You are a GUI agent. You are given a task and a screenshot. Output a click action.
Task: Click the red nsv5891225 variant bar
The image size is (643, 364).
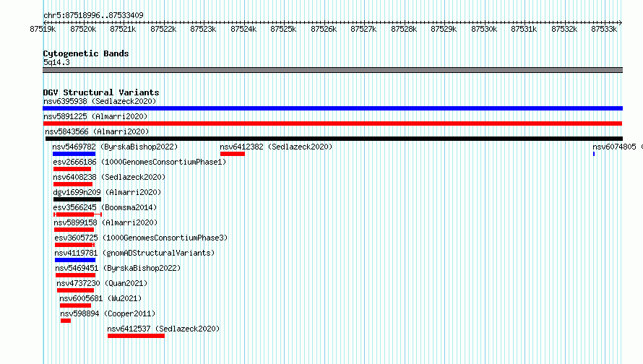[x=332, y=123]
